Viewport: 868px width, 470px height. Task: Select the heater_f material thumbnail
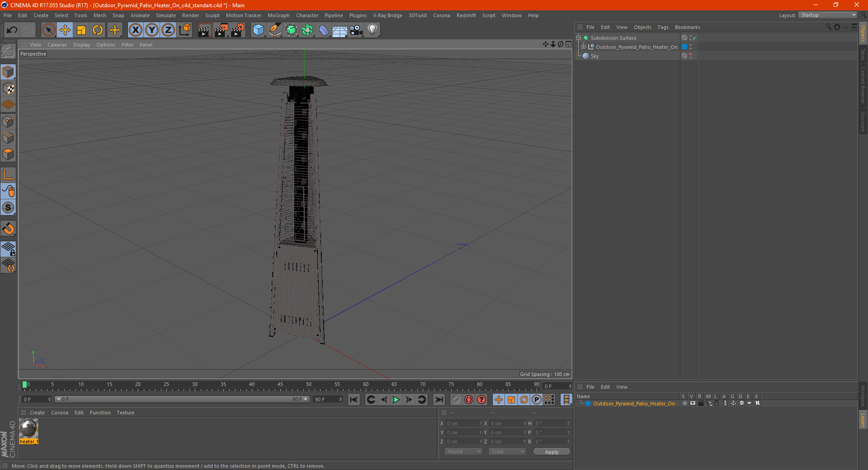(28, 428)
